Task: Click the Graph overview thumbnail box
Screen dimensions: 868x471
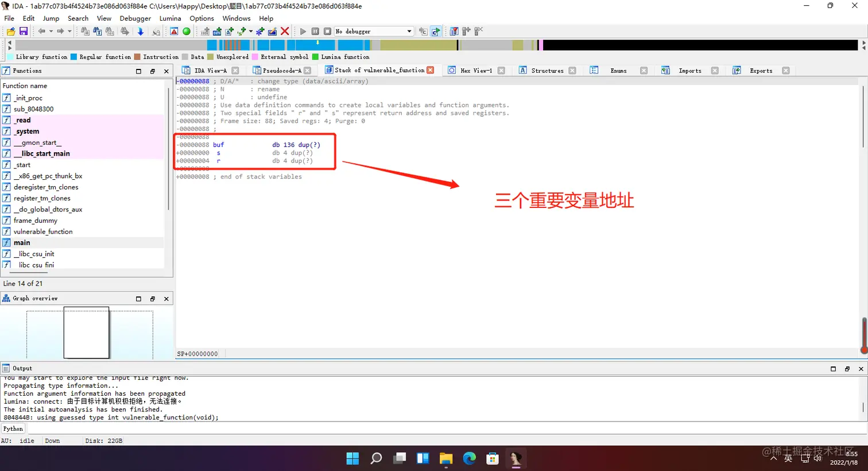Action: [x=86, y=333]
